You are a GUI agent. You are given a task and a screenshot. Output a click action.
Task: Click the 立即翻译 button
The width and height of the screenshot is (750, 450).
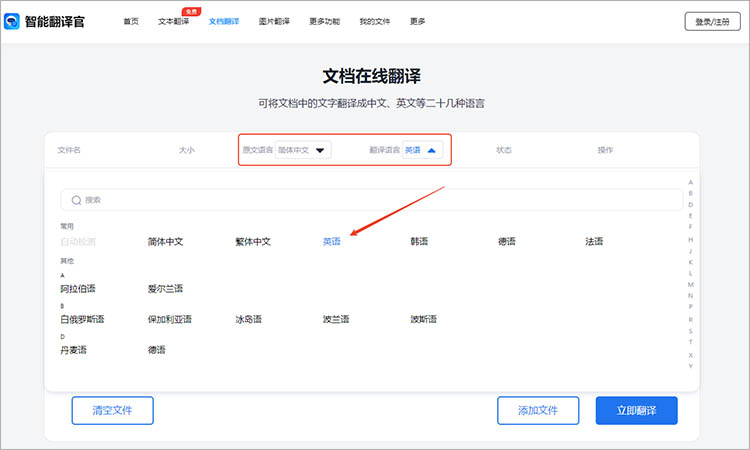coord(636,410)
